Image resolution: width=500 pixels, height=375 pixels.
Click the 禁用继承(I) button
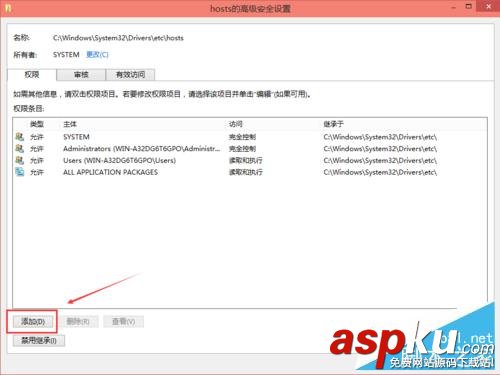[x=39, y=340]
